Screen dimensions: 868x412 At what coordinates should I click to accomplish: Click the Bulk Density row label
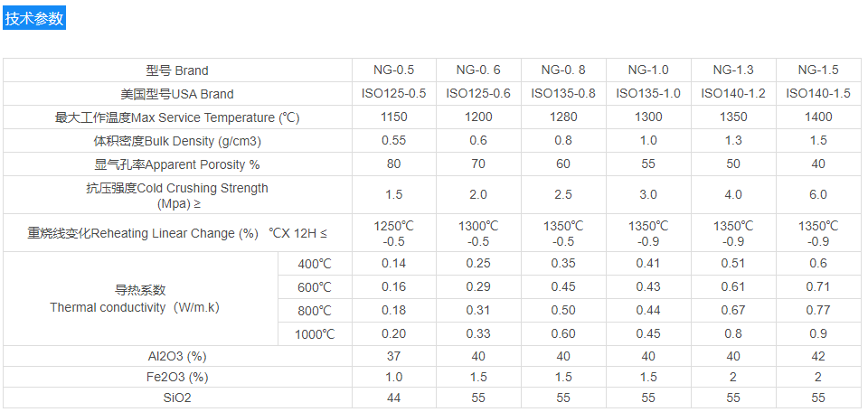pos(177,141)
